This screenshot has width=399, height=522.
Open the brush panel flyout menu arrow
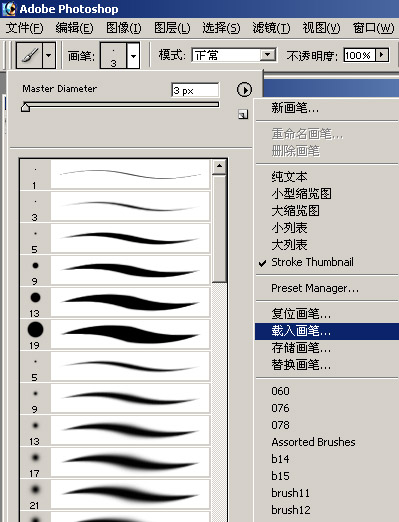(244, 90)
